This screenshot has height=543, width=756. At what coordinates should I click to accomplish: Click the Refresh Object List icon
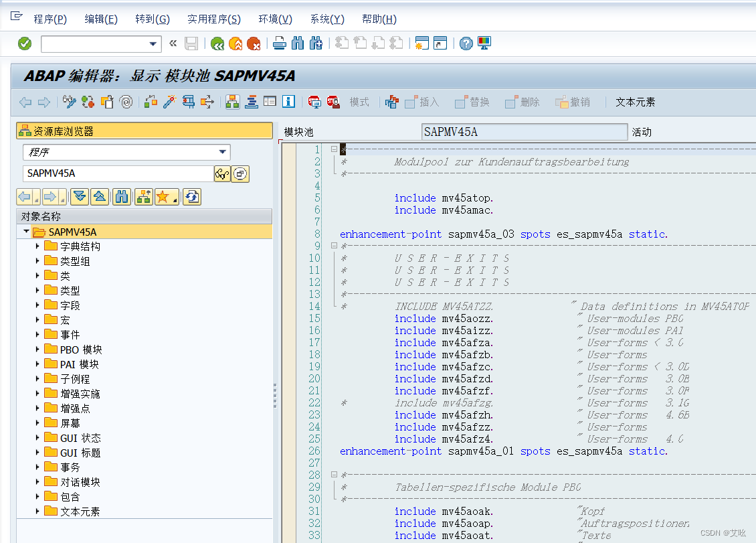click(192, 197)
